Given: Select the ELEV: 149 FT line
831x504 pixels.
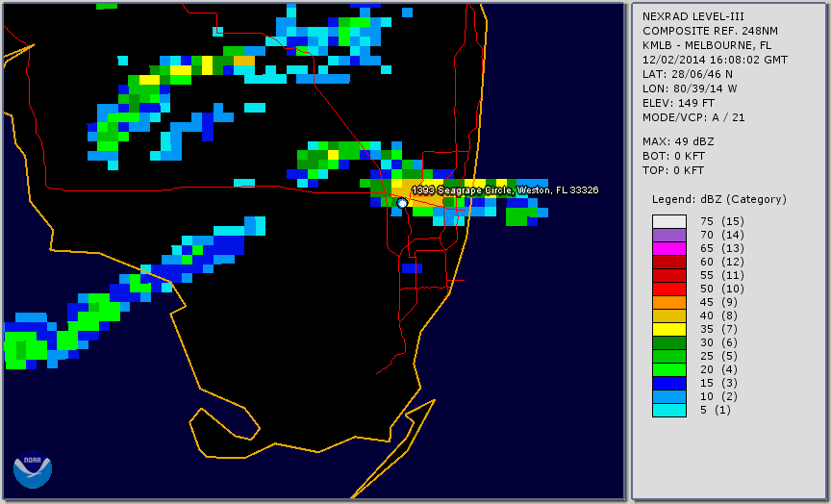Looking at the screenshot, I should (678, 103).
